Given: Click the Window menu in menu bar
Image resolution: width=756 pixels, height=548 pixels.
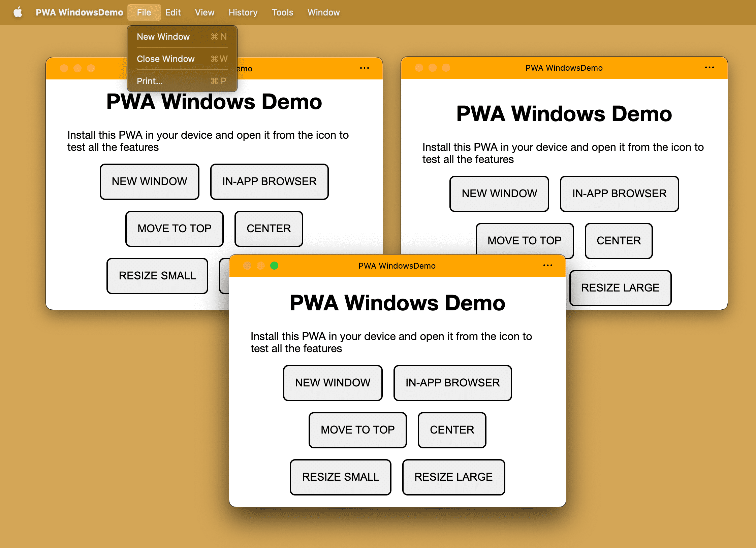Looking at the screenshot, I should [x=323, y=12].
